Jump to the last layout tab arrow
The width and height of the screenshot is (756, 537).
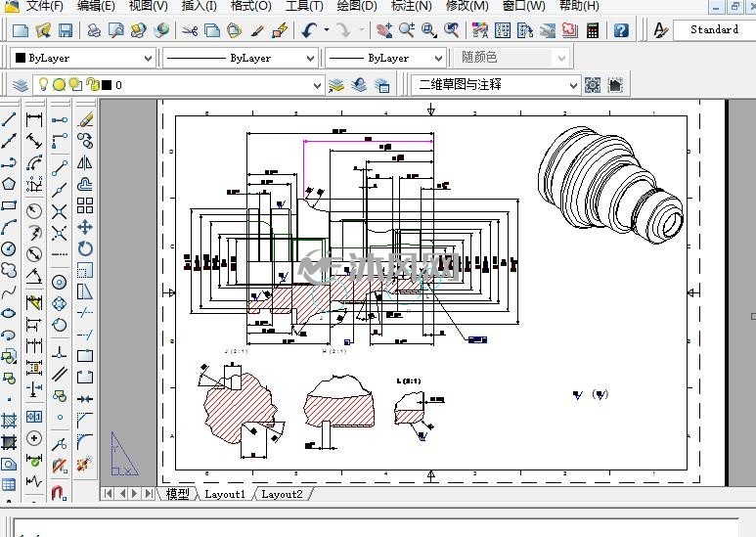click(x=149, y=494)
